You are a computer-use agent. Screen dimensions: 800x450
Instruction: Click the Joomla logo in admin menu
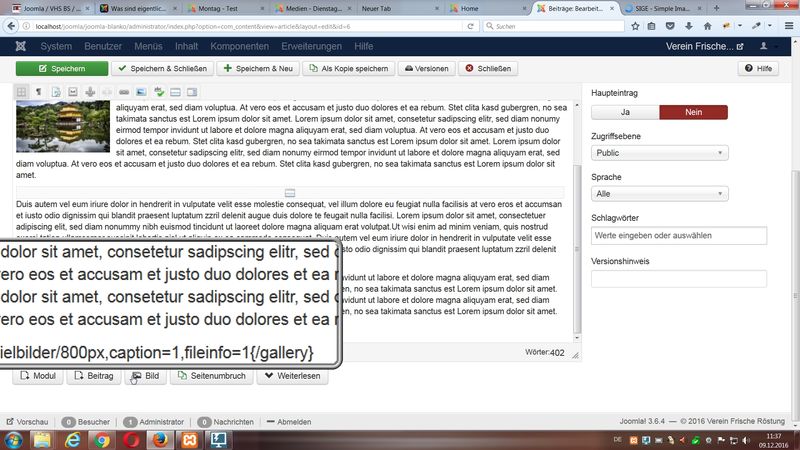pos(20,46)
